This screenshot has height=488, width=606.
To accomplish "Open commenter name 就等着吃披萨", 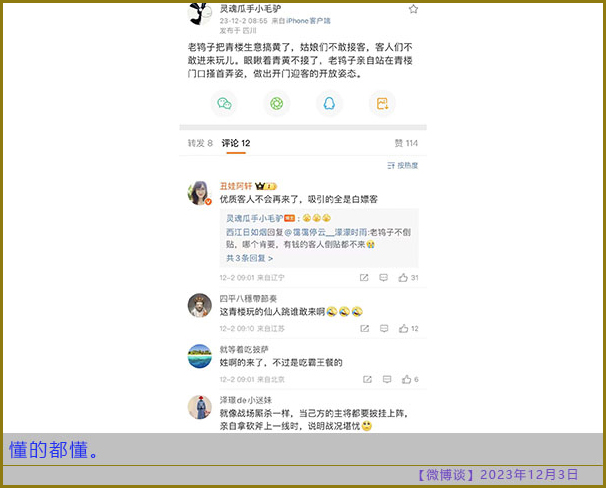I will click(x=244, y=350).
